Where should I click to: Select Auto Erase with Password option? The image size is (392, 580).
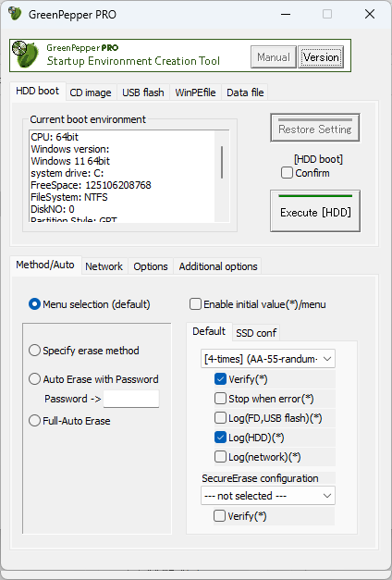pyautogui.click(x=34, y=379)
